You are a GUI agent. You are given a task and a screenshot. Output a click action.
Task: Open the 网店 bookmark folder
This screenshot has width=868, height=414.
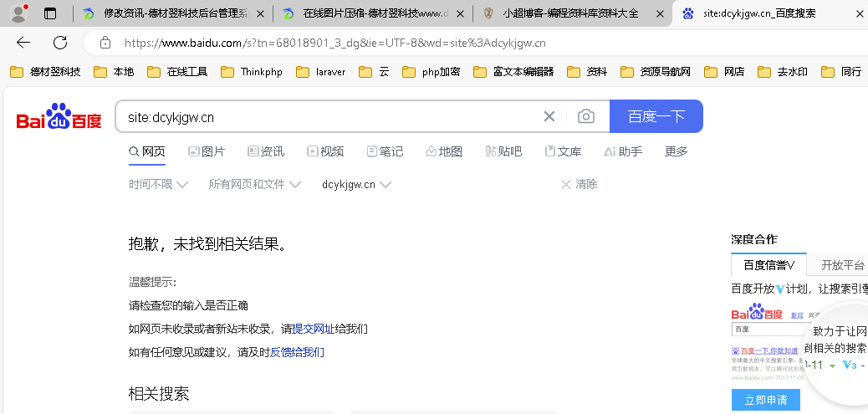click(724, 71)
